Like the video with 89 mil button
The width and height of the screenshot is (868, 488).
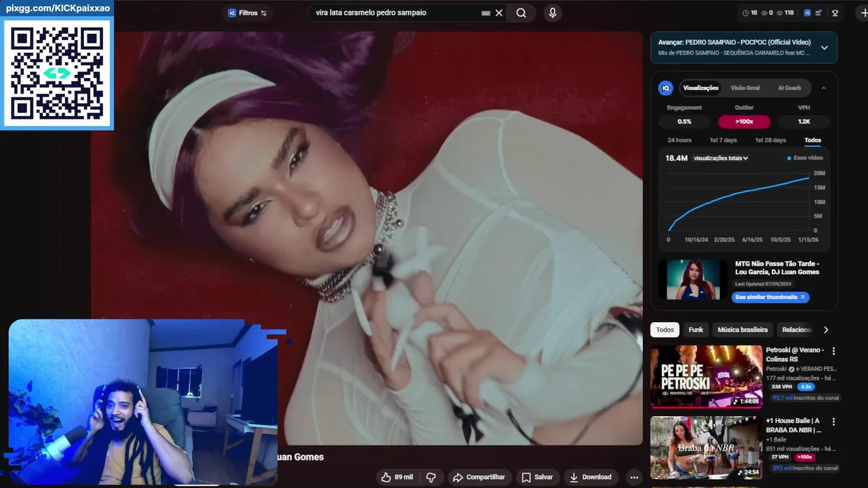[x=397, y=477]
